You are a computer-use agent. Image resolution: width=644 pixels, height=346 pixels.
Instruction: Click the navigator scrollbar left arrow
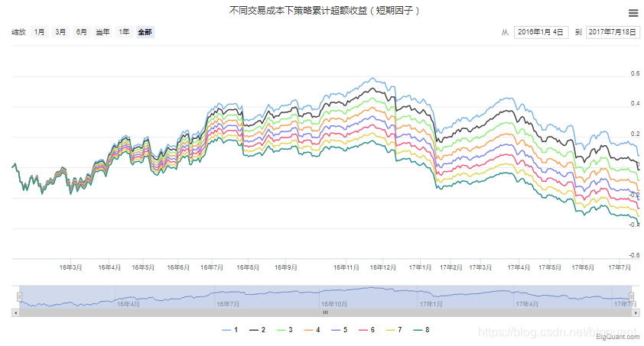[x=15, y=313]
